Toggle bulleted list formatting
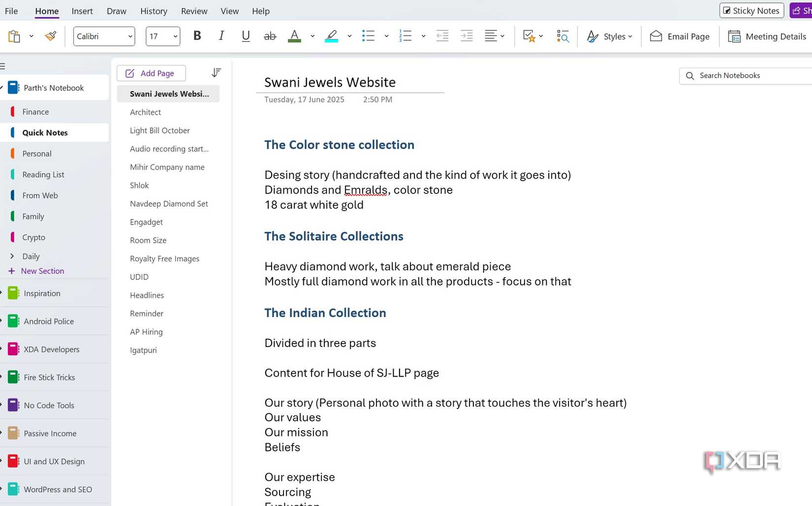This screenshot has width=812, height=506. (368, 35)
